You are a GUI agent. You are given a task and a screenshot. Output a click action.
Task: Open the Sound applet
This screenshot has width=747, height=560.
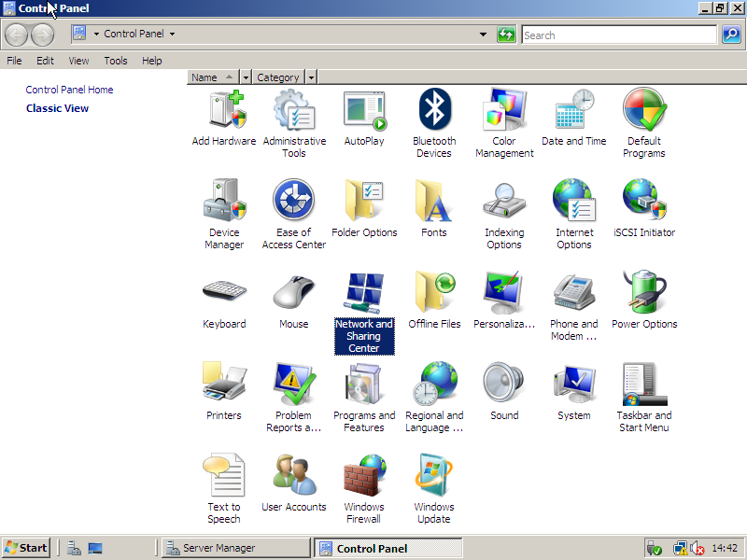click(504, 385)
